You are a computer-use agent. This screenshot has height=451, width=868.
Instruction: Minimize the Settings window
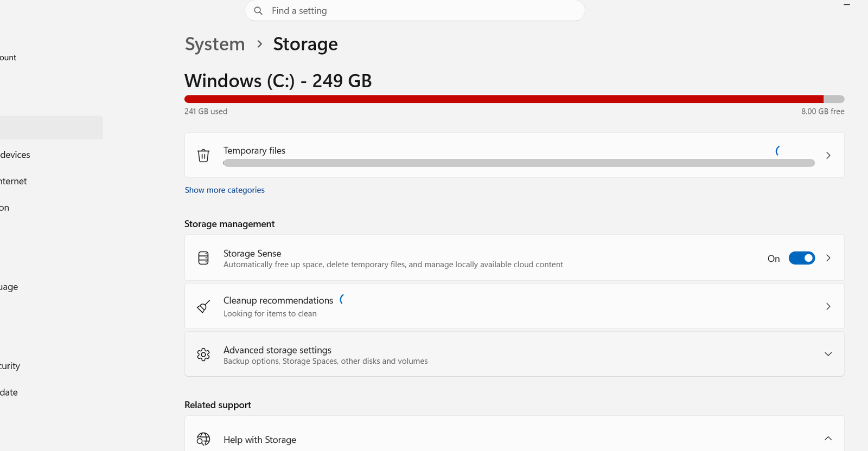(x=847, y=5)
